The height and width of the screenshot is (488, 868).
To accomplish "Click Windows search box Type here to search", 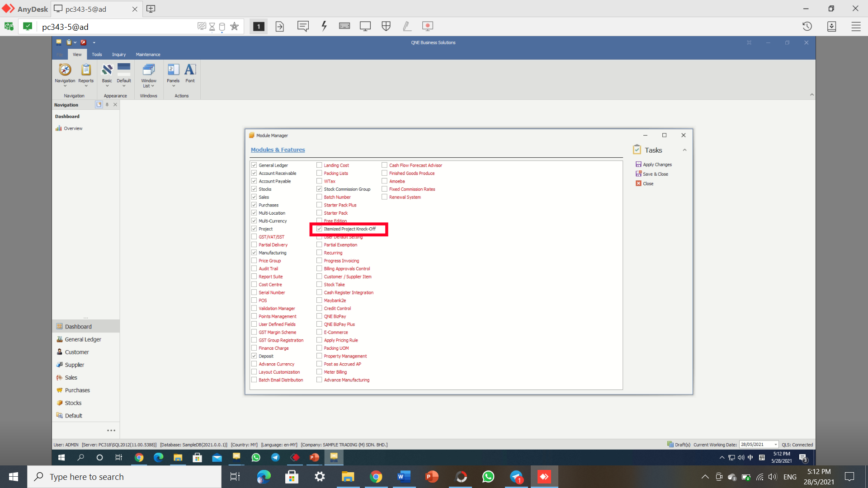I will pos(124,477).
